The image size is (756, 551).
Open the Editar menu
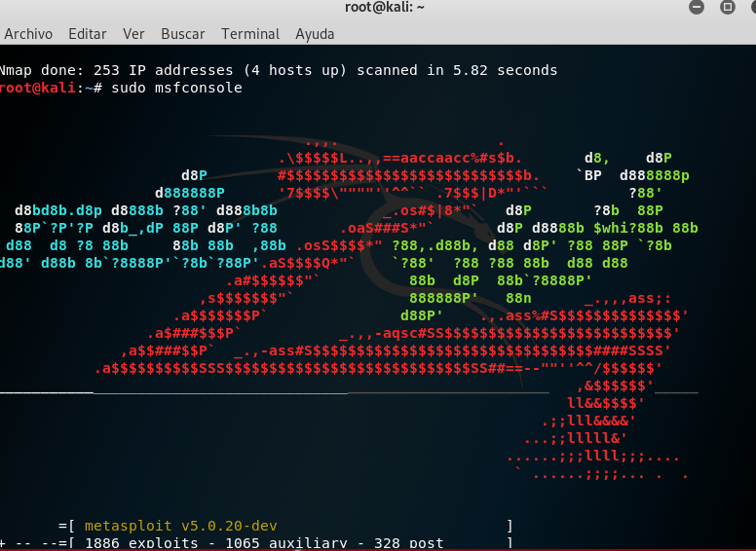(88, 34)
